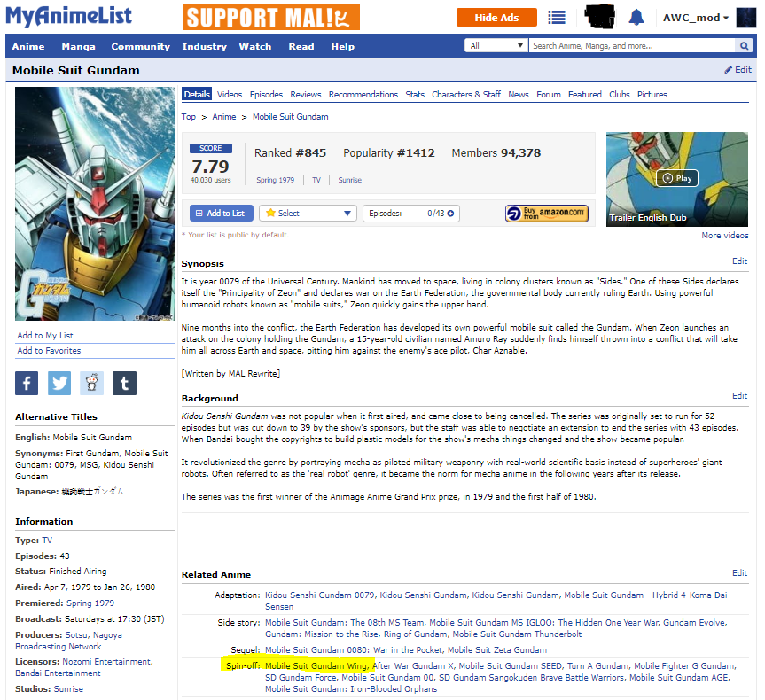
Task: Open the score Select dropdown
Action: point(308,214)
